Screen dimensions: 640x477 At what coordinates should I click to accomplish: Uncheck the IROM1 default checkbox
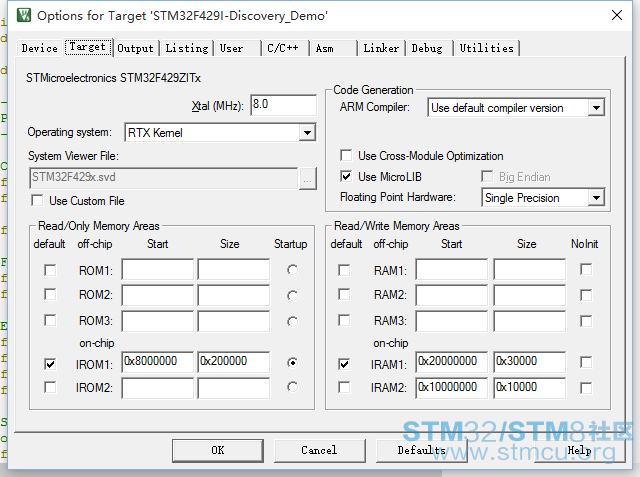50,364
